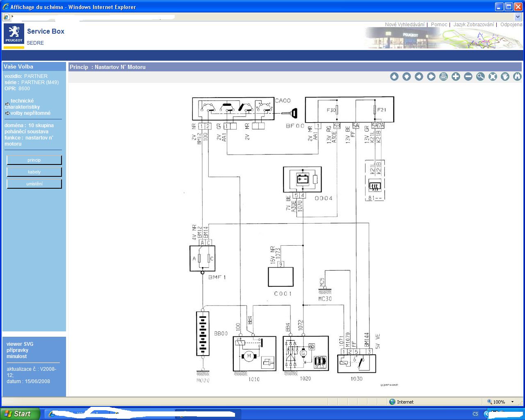Pan the schematic down with the arrow icon
The height and width of the screenshot is (420, 525).
[406, 77]
